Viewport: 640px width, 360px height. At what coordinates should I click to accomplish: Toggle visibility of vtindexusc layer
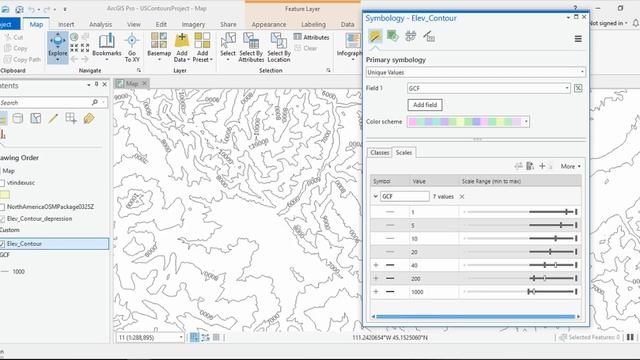[x=2, y=183]
